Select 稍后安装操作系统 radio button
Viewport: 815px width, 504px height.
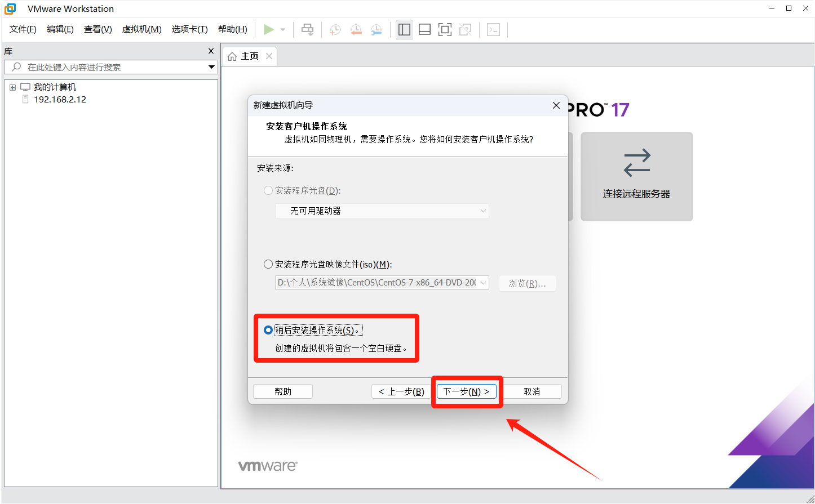pyautogui.click(x=268, y=330)
